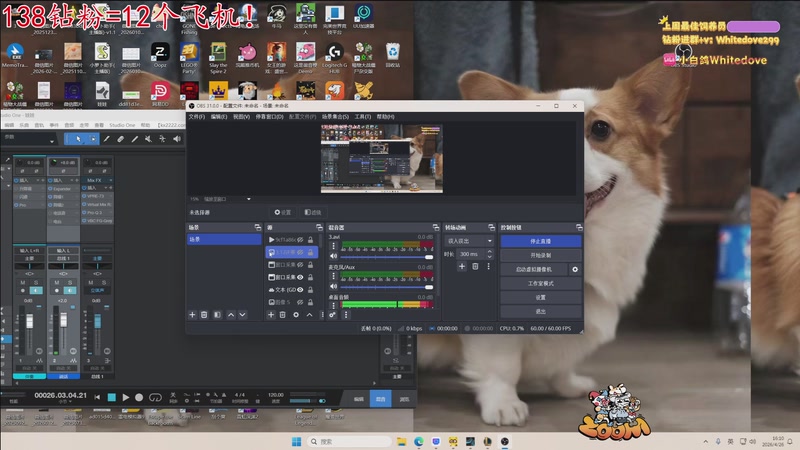
Task: Mute the 麦克风/Aux speaker icon
Action: click(x=333, y=287)
